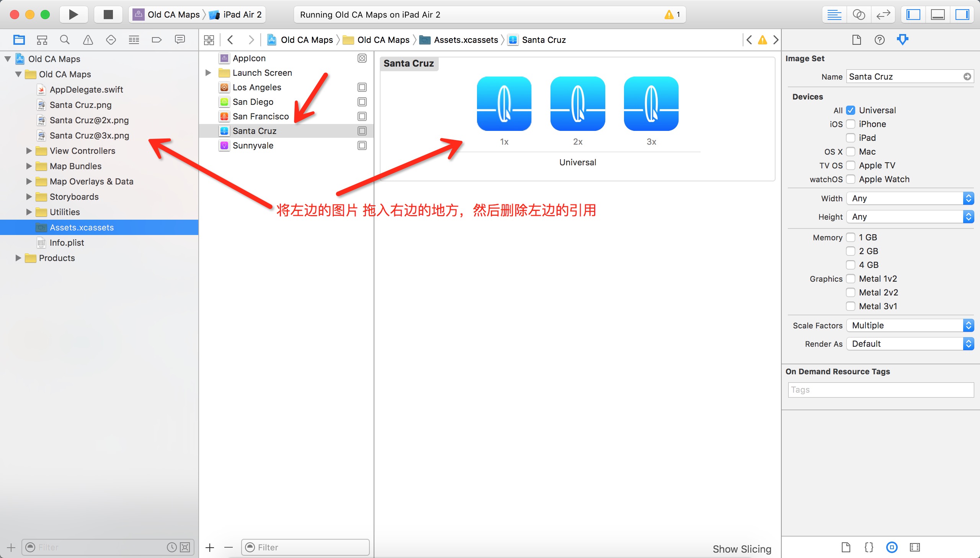Image resolution: width=980 pixels, height=558 pixels.
Task: Click the Run (play) button
Action: tap(73, 15)
